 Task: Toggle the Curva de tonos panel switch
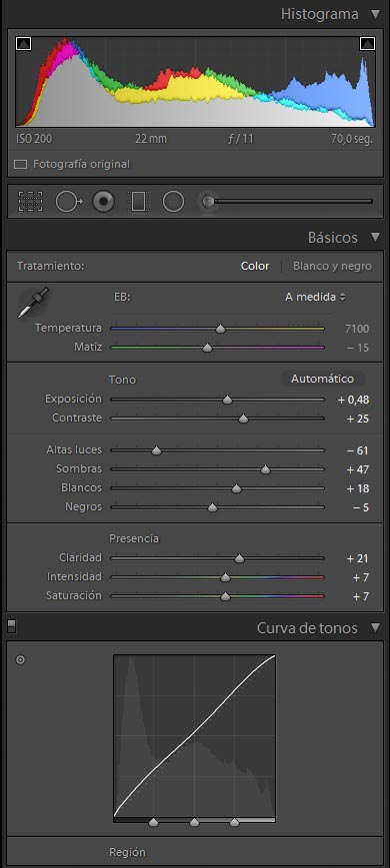point(12,626)
